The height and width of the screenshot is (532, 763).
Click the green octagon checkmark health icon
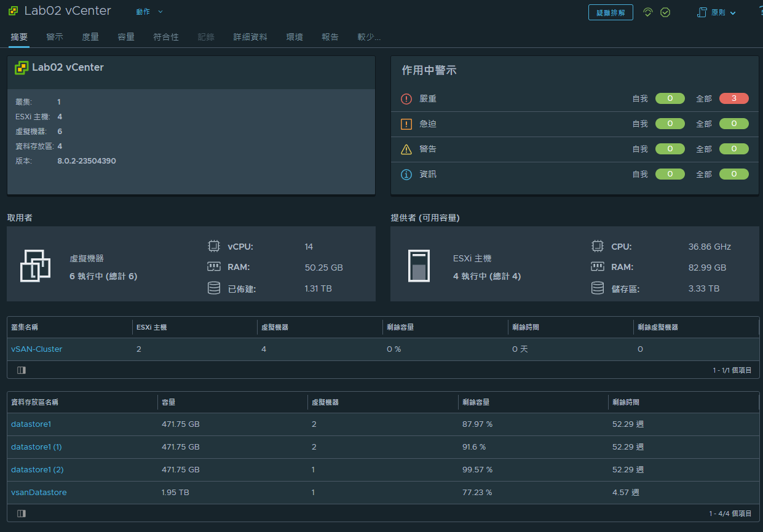665,12
